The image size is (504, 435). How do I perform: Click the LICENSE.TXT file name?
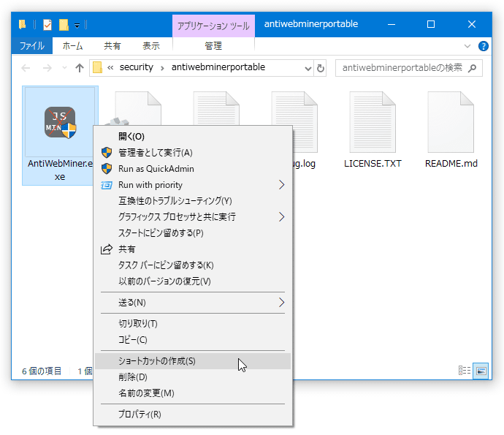(373, 164)
